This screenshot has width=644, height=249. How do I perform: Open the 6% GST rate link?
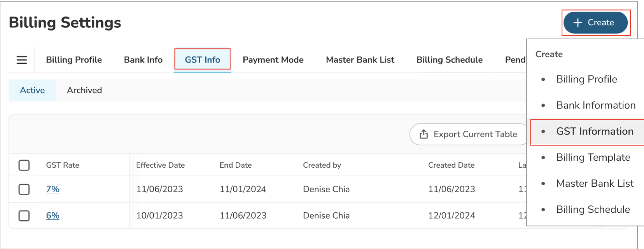(53, 216)
